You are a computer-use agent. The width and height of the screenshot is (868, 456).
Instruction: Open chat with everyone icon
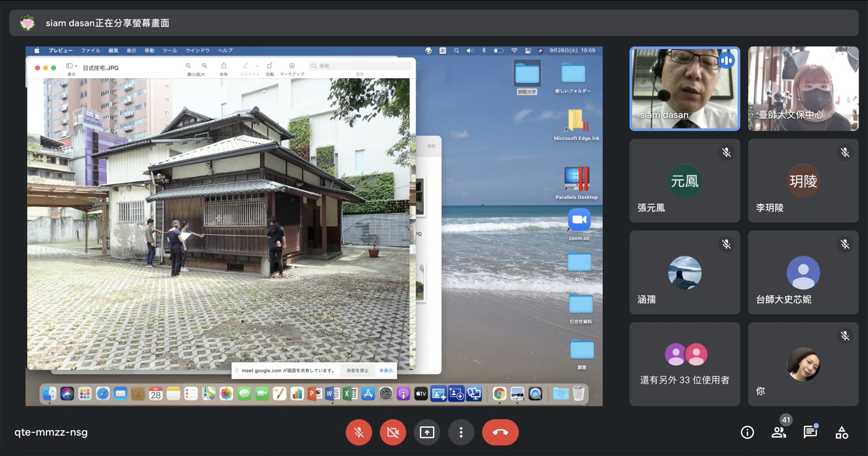(810, 432)
